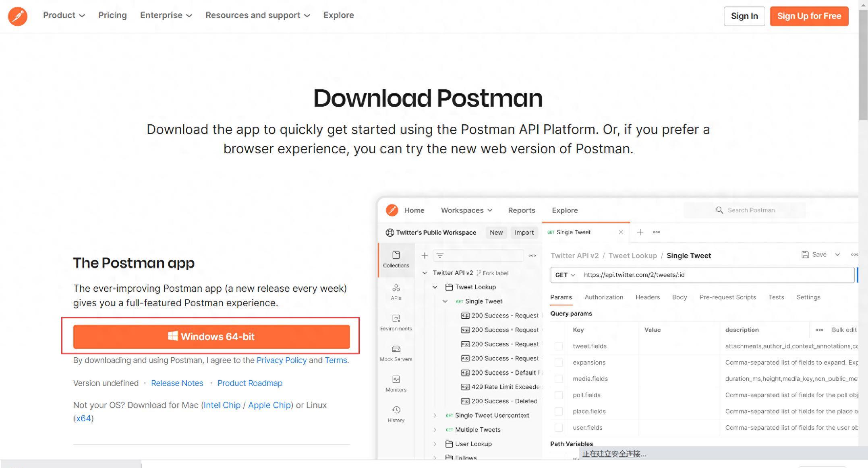
Task: Open the Intel Chip download link
Action: pyautogui.click(x=222, y=405)
